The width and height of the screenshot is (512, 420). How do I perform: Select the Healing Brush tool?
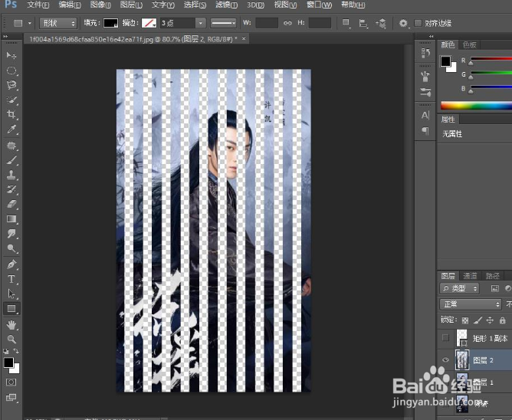(x=11, y=146)
